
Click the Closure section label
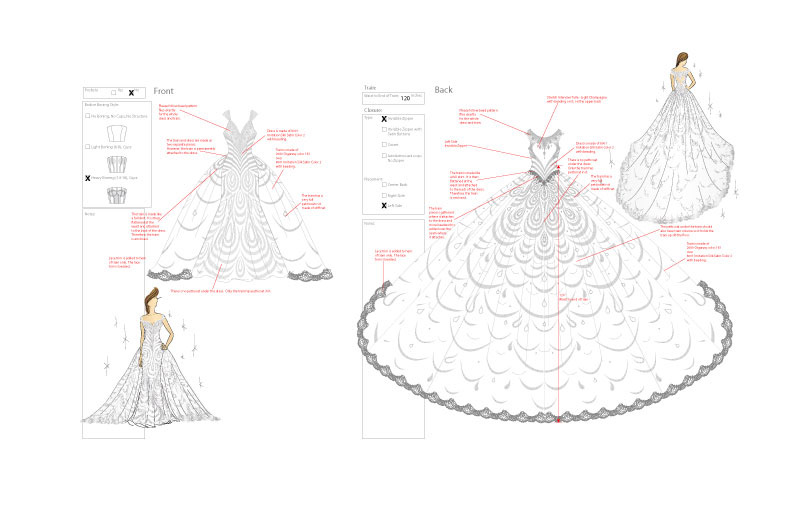click(373, 110)
